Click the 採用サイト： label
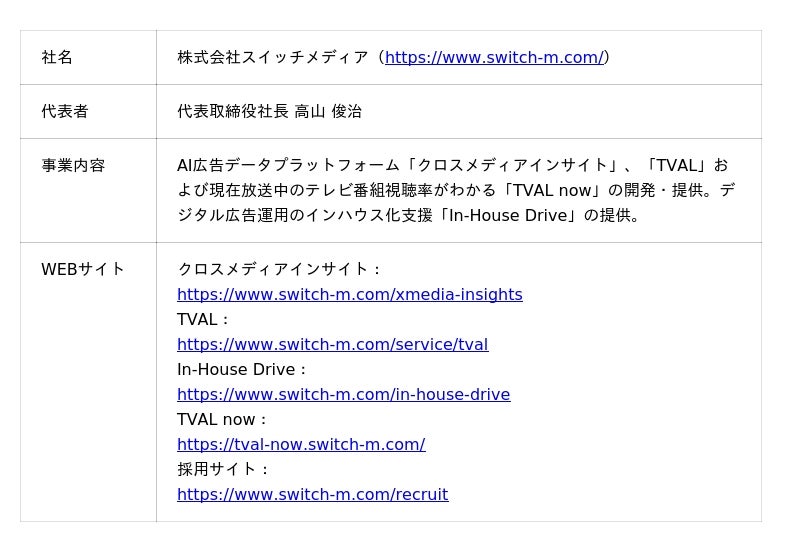This screenshot has height=552, width=800. click(x=225, y=469)
